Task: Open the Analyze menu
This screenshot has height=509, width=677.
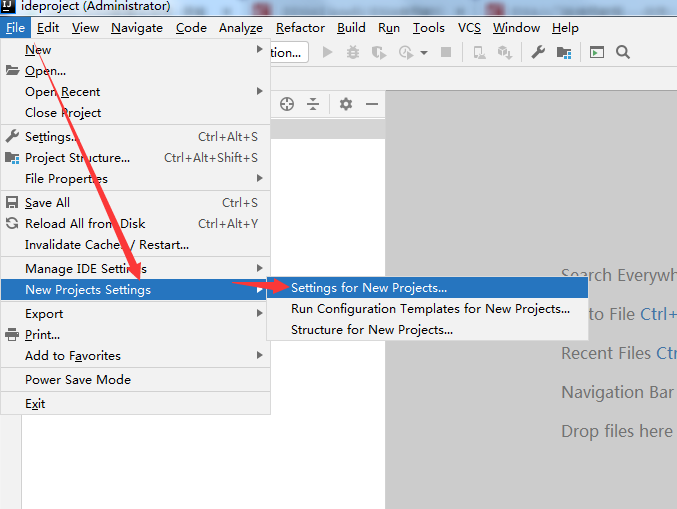Action: coord(241,28)
